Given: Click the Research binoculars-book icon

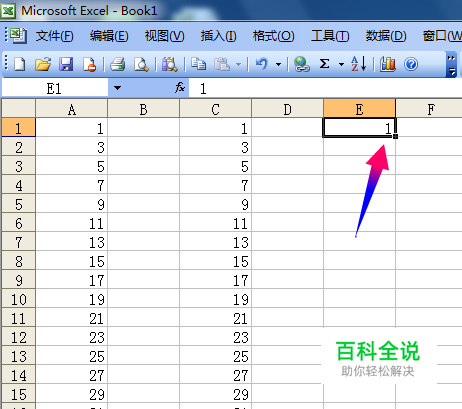Looking at the screenshot, I should click(x=170, y=64).
